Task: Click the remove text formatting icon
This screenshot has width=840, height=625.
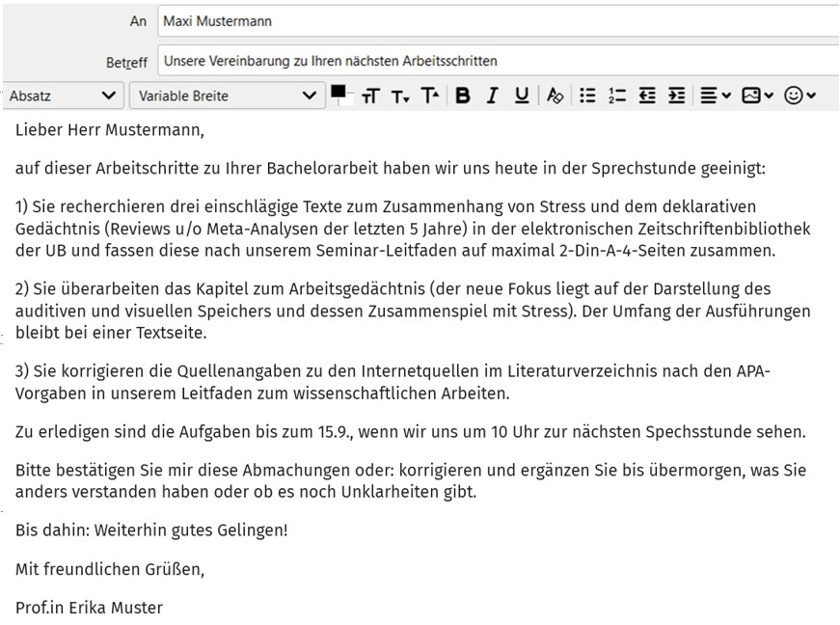Action: (x=555, y=95)
